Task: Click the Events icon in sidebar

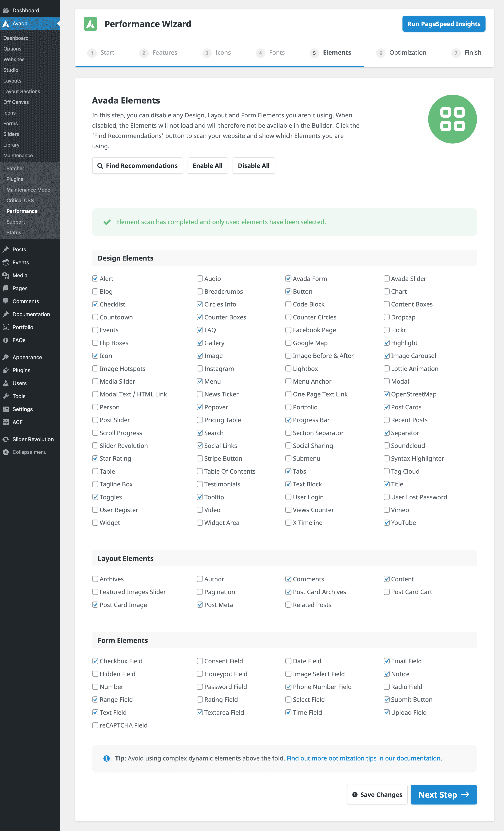Action: point(6,262)
